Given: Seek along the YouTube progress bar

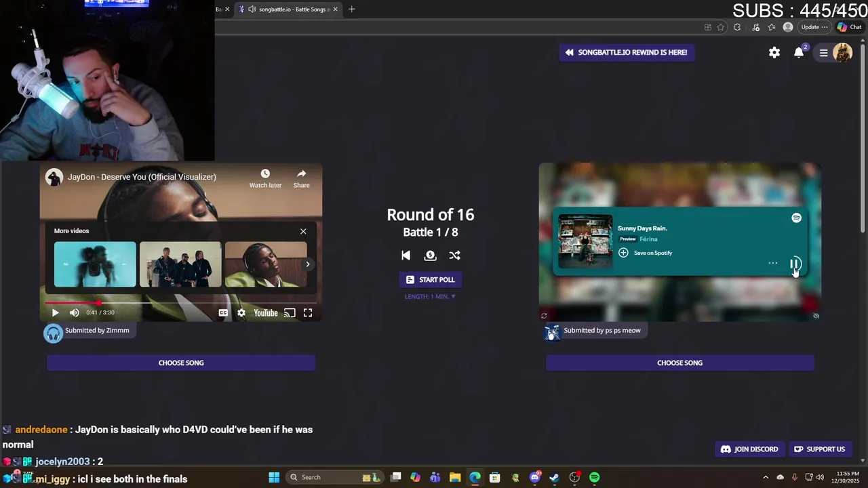Looking at the screenshot, I should coord(180,303).
